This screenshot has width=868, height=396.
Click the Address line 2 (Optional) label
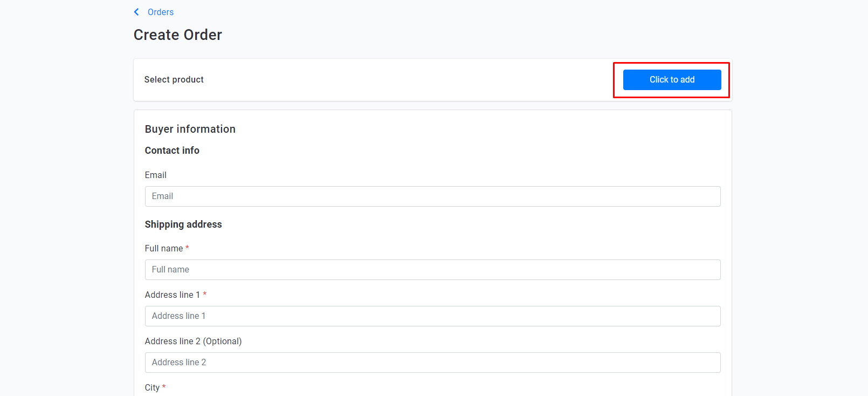click(x=193, y=341)
